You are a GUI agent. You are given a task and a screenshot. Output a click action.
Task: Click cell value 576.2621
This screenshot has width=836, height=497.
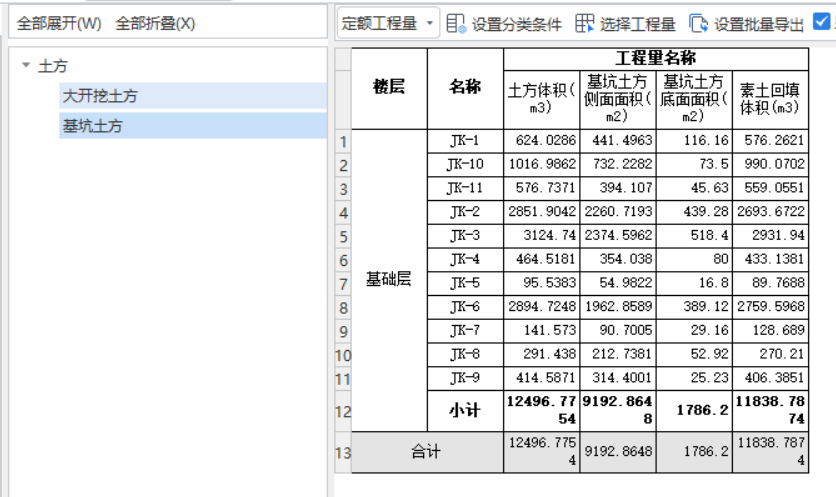[770, 141]
